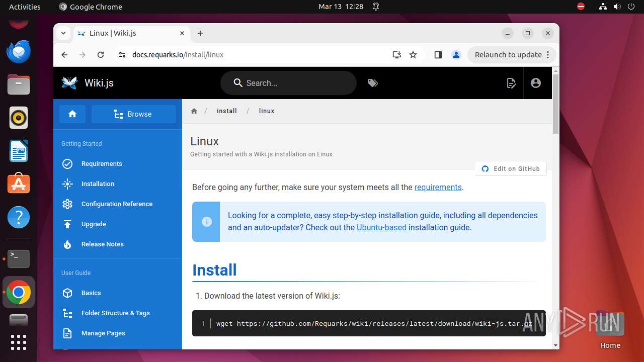
Task: Select the Linux | Wiki.js tab
Action: (x=131, y=33)
